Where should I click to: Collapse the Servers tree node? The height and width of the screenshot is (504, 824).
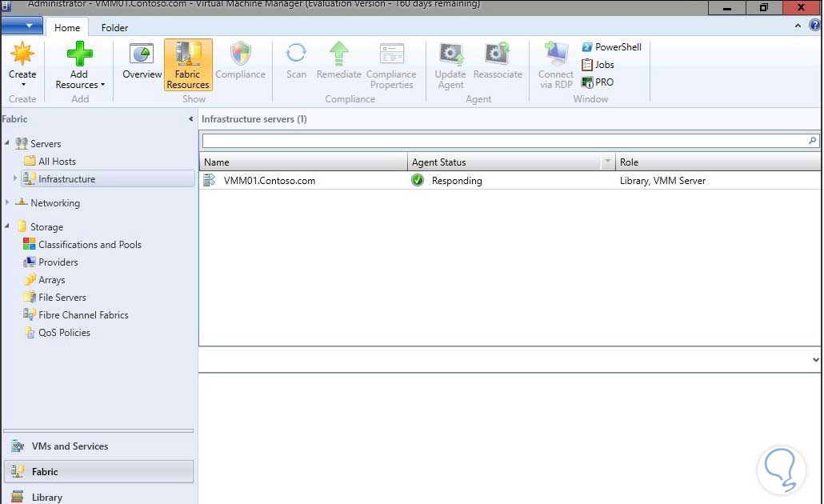click(x=7, y=143)
